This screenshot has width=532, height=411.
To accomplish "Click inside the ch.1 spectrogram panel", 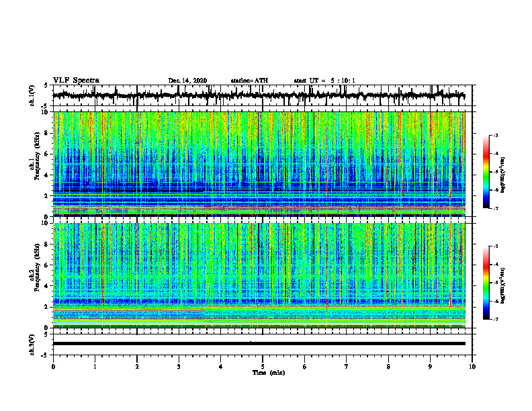I will (259, 164).
